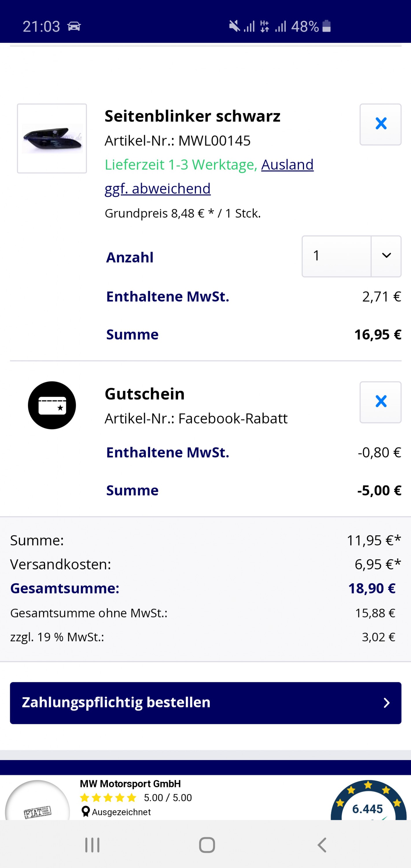Tap the battery status icon

(327, 26)
